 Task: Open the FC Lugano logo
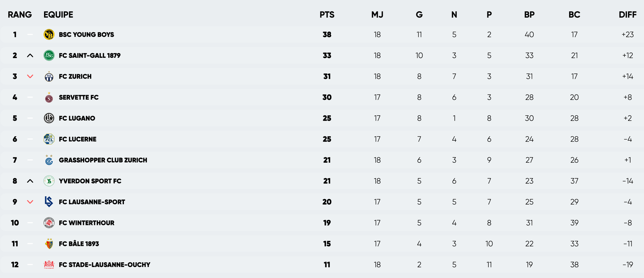click(49, 118)
